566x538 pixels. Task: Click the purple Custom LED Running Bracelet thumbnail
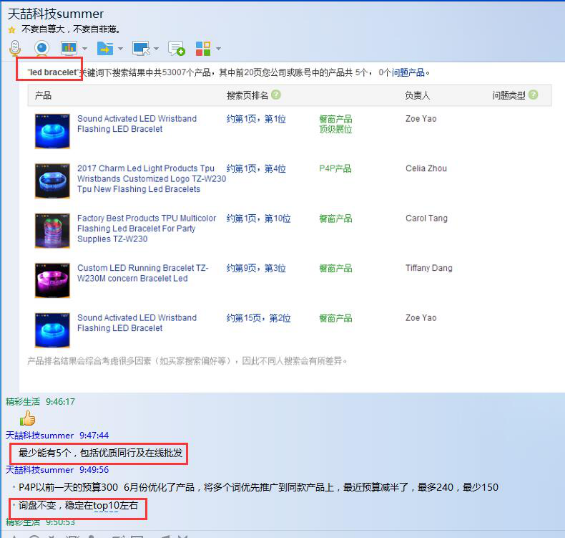coord(52,281)
